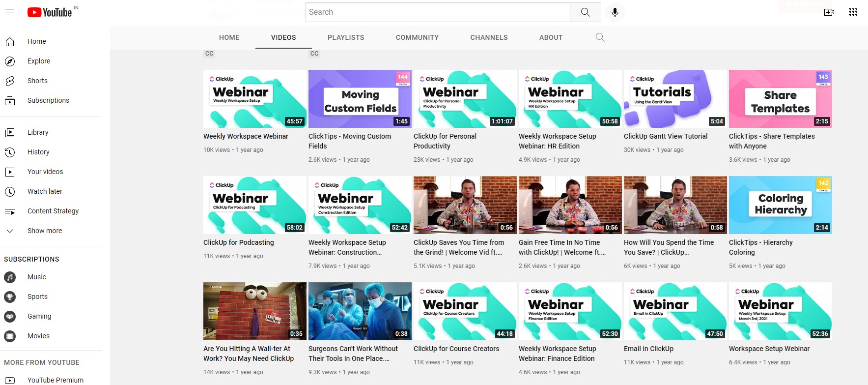Screen dimensions: 868x385
Task: Open the YouTube apps grid
Action: click(853, 12)
